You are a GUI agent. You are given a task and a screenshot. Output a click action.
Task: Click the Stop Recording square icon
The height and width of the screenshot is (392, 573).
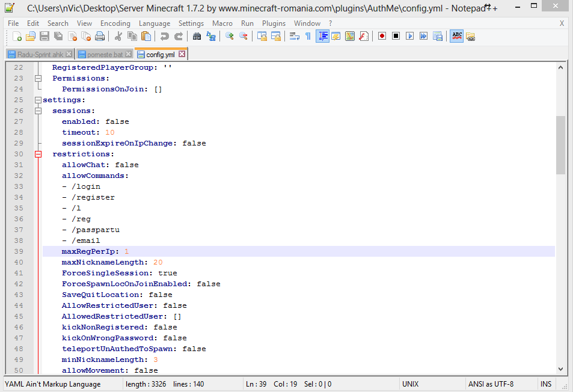[x=396, y=36]
